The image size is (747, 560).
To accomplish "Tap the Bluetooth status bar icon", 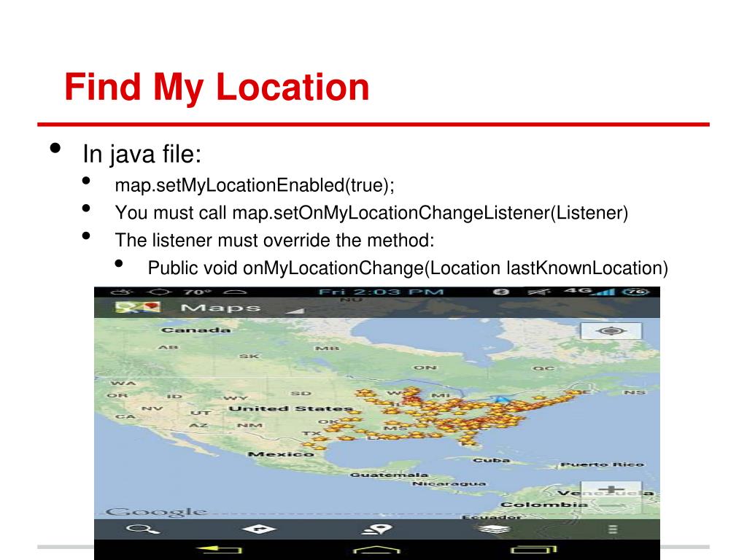I will coord(500,292).
